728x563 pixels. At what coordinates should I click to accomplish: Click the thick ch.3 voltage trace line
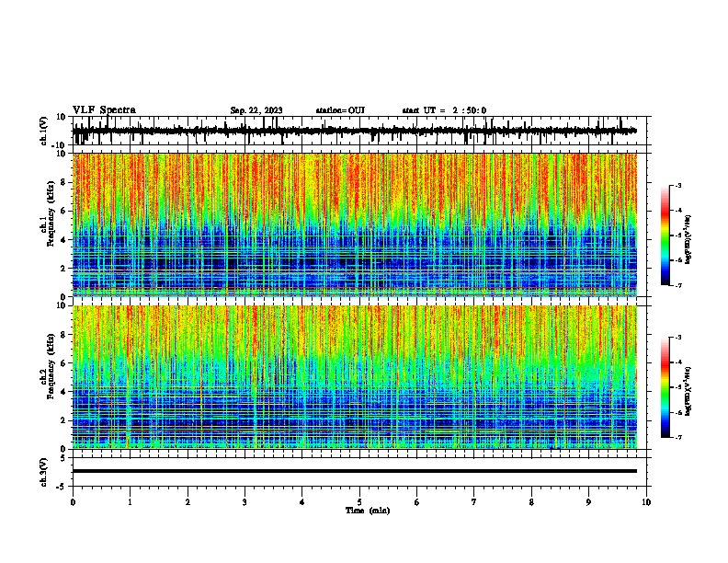click(355, 471)
